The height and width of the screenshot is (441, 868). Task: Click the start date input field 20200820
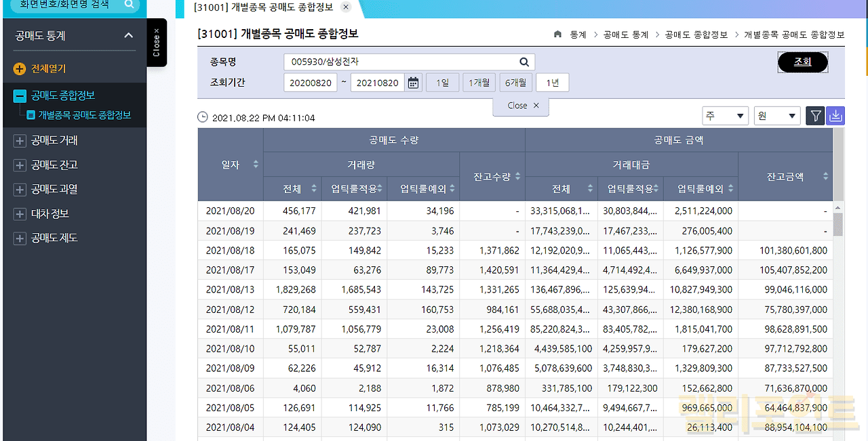(x=310, y=83)
